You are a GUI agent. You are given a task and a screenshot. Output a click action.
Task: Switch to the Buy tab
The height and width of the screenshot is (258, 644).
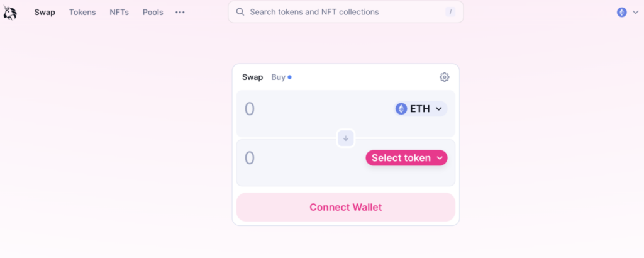pyautogui.click(x=279, y=77)
